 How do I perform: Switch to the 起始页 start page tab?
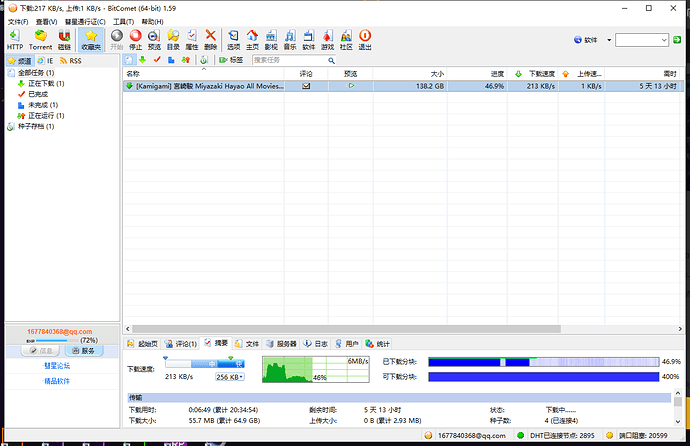click(x=142, y=344)
